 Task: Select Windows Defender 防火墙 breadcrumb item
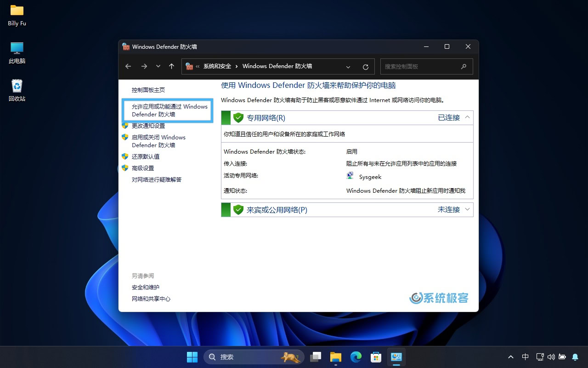(x=277, y=66)
